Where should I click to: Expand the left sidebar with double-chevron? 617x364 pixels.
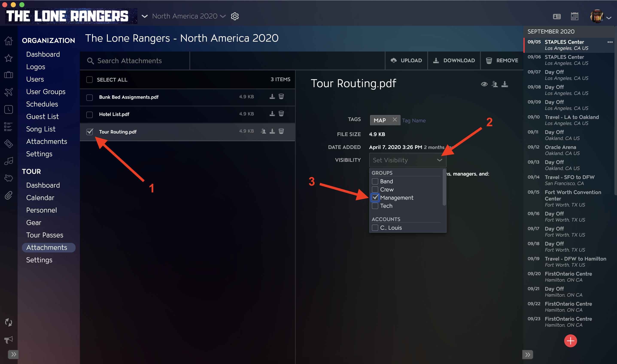coord(14,354)
